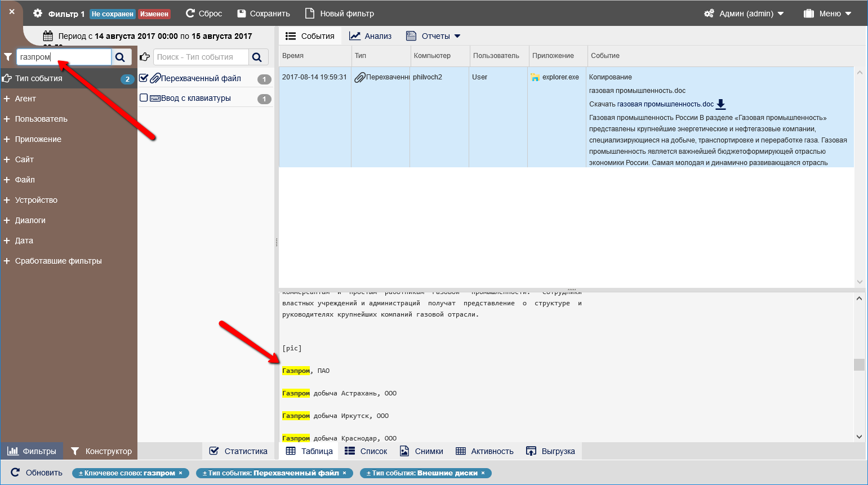Viewport: 868px width, 485px height.
Task: Download газовая промышленность.doc via arrow icon
Action: tap(721, 104)
